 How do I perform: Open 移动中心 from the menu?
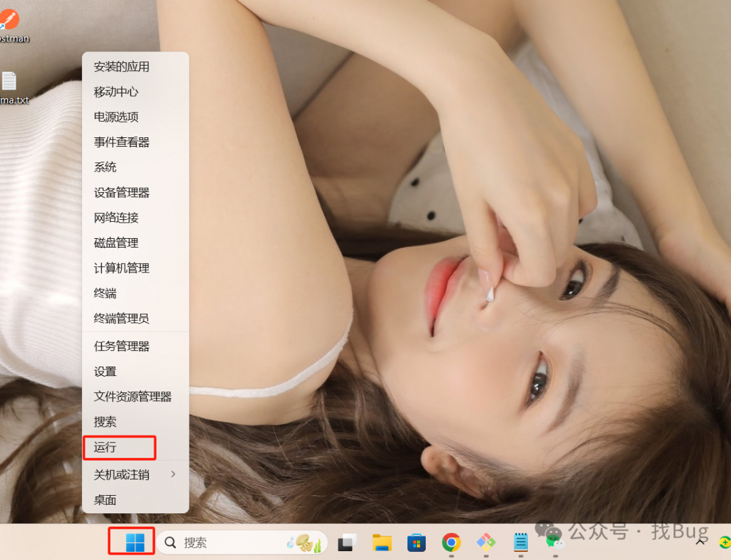[x=135, y=92]
